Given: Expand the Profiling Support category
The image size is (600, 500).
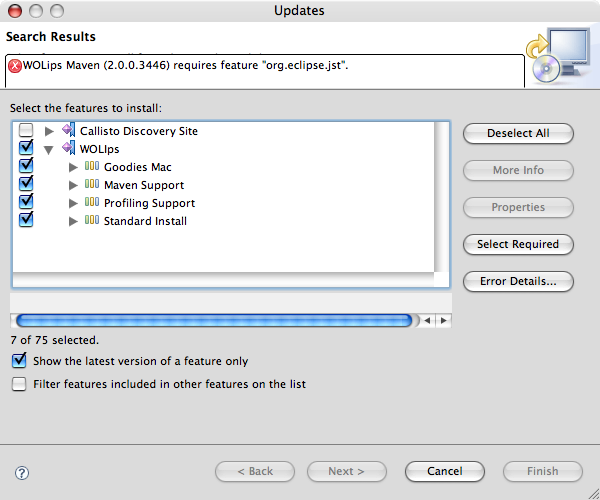Looking at the screenshot, I should [x=73, y=204].
